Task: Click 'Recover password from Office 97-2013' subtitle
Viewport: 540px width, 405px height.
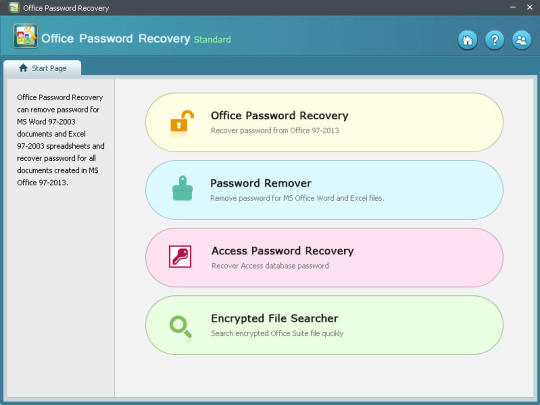Action: [275, 131]
